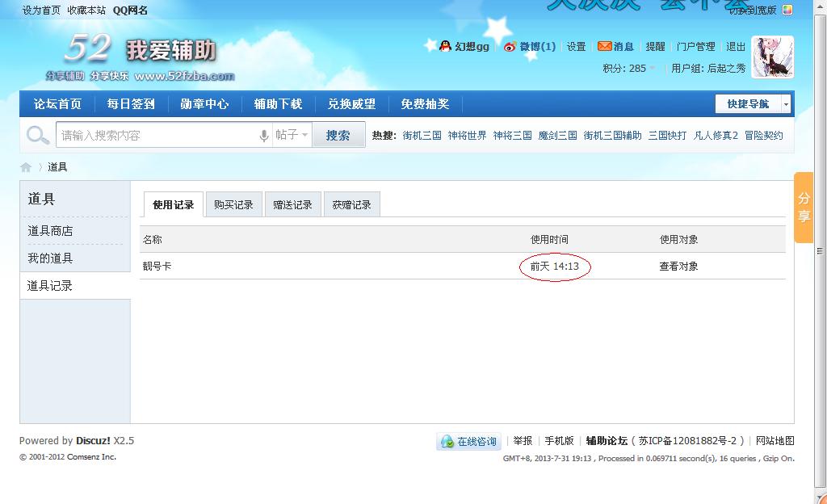Expand the 快捷导航 dropdown arrow

pyautogui.click(x=786, y=104)
